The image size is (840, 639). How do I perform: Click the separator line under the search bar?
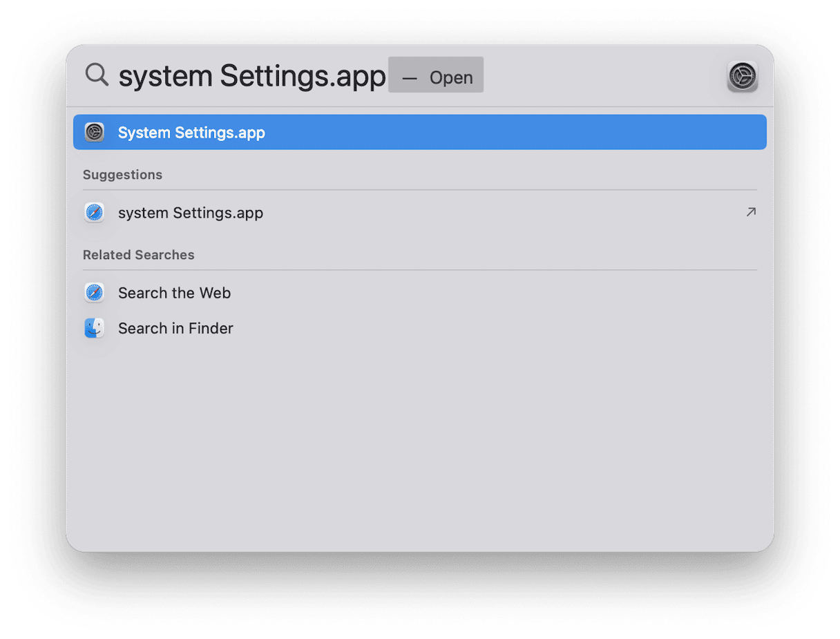[419, 106]
